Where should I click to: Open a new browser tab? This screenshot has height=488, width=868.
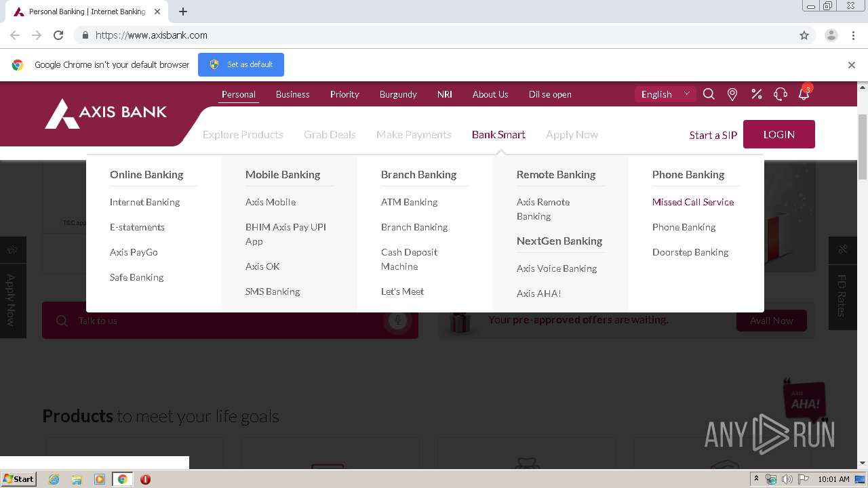pyautogui.click(x=183, y=12)
